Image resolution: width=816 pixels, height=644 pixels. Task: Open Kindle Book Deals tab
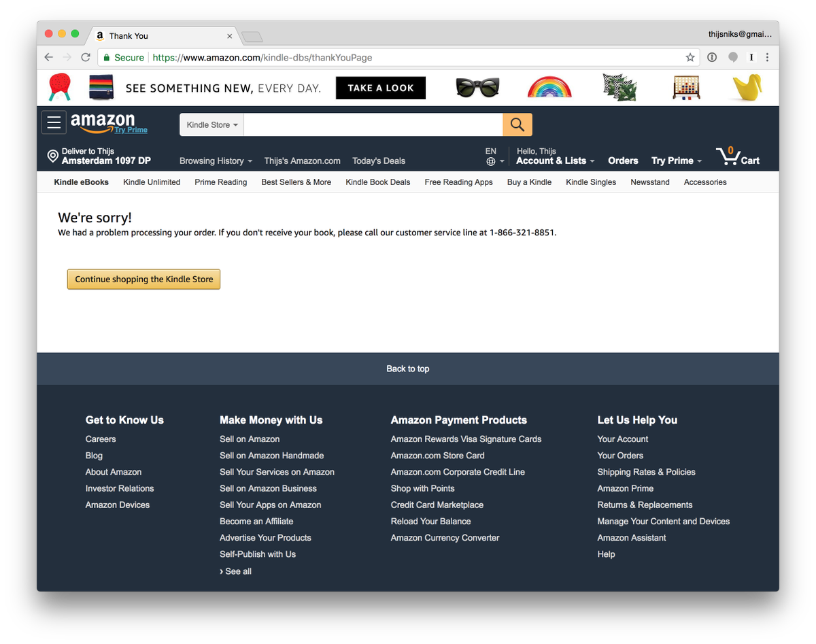coord(378,182)
